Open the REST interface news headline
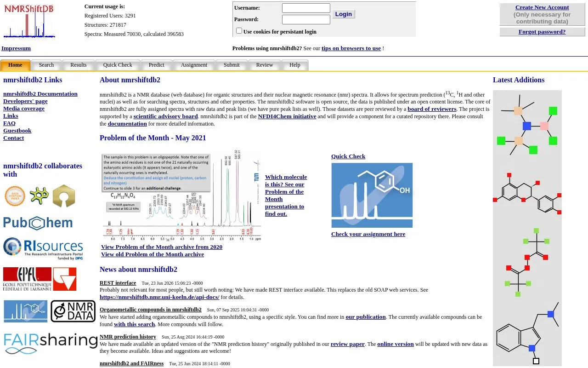Image resolution: width=588 pixels, height=368 pixels. 118,283
